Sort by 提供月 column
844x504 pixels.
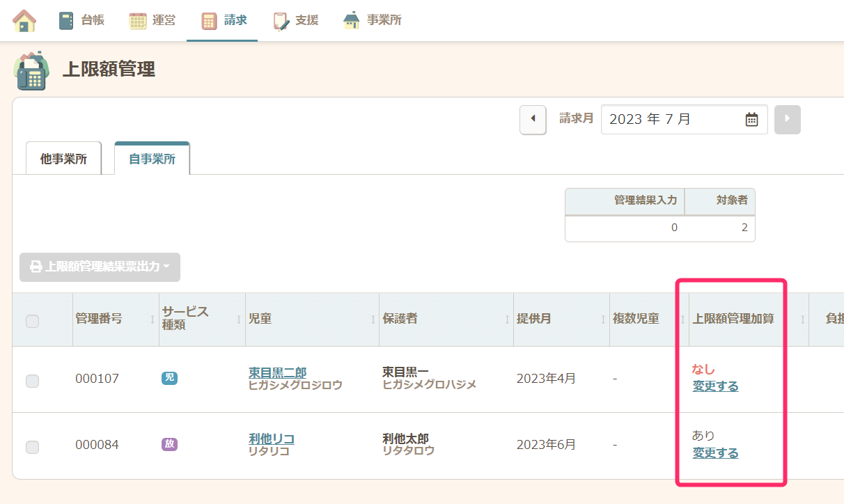click(533, 319)
